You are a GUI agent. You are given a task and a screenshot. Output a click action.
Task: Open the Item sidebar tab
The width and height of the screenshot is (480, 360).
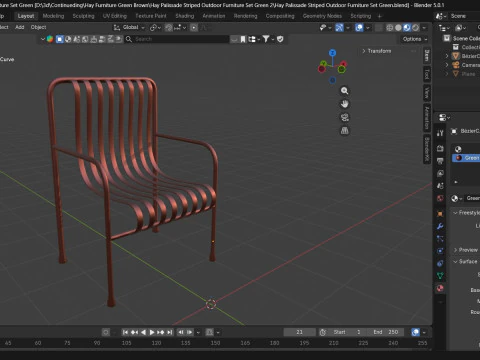coord(427,55)
